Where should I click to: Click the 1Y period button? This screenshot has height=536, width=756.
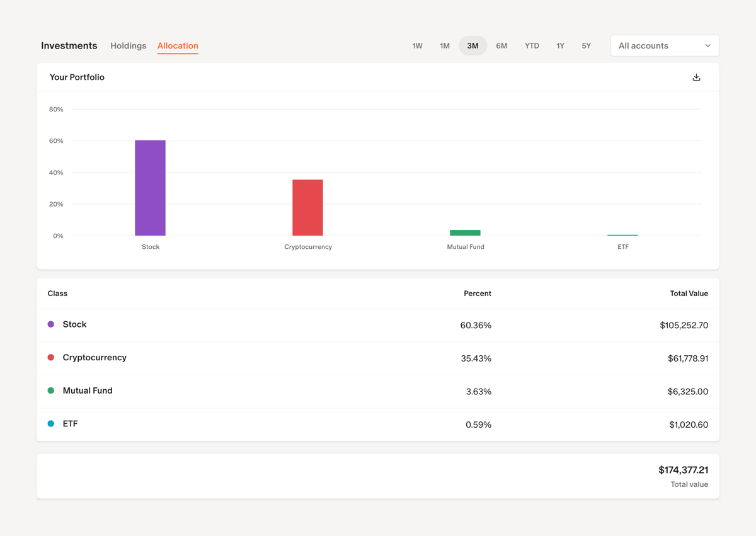560,45
